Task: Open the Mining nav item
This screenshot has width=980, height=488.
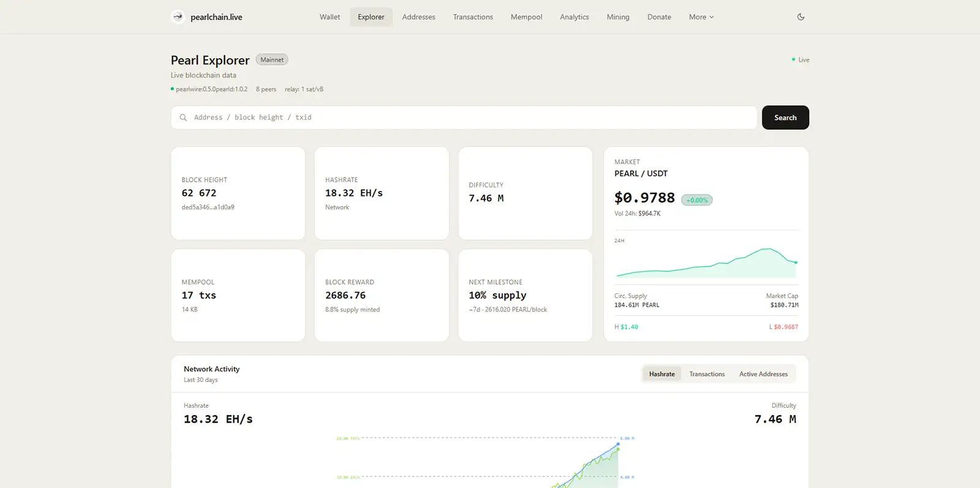Action: tap(618, 17)
